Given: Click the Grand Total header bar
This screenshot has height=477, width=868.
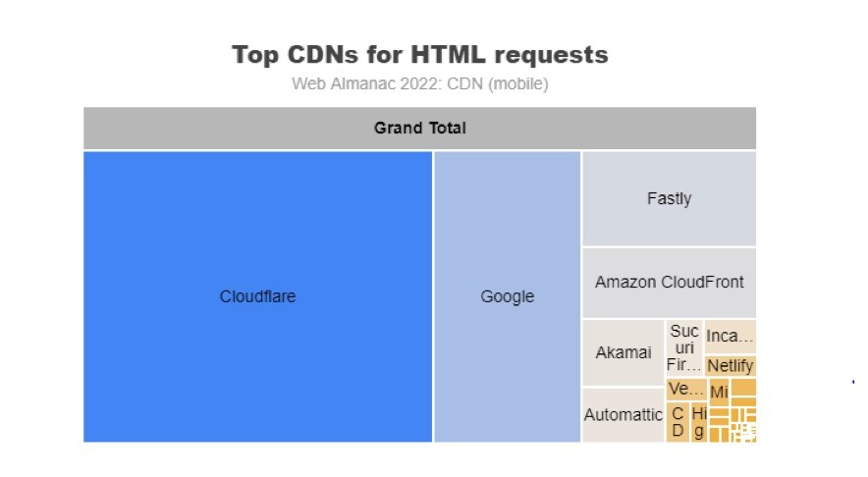Looking at the screenshot, I should (419, 129).
